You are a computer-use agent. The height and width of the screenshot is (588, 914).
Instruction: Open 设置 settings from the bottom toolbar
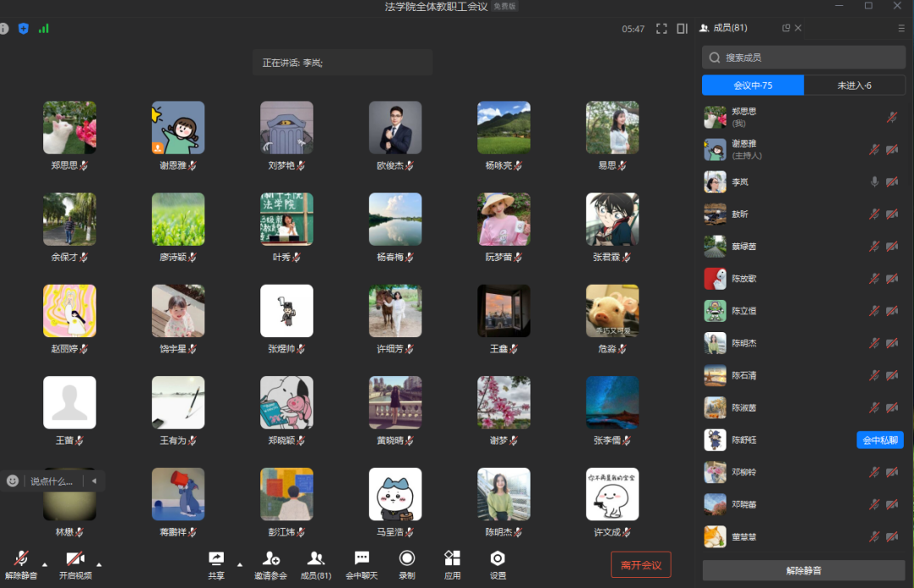pyautogui.click(x=498, y=563)
